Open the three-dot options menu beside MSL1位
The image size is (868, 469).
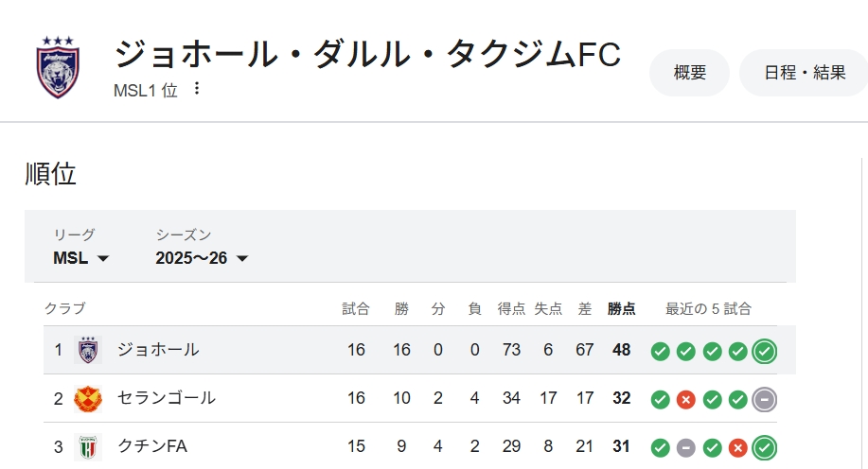click(x=197, y=88)
